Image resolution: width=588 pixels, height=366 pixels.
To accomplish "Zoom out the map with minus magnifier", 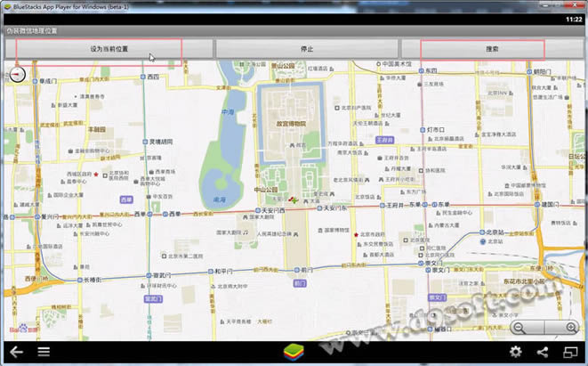I will tap(530, 327).
